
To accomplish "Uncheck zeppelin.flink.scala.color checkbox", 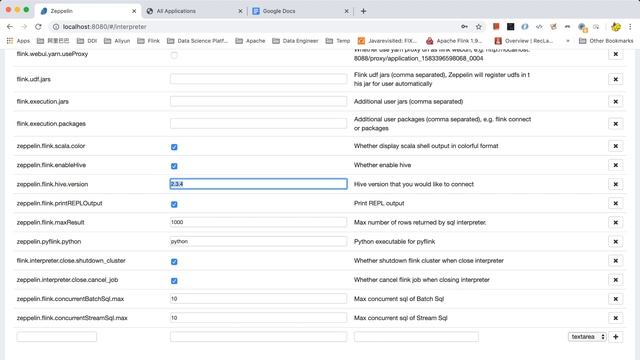I will tap(174, 147).
